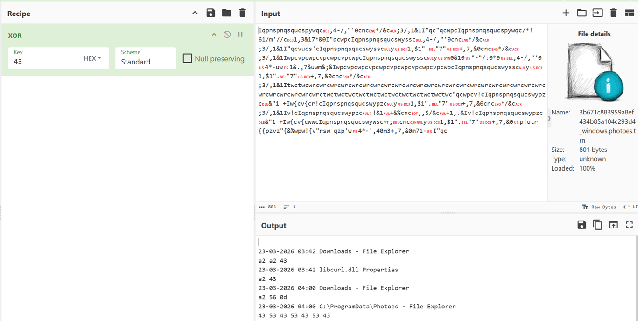
Task: Add a new input tab with the plus icon
Action: [565, 13]
